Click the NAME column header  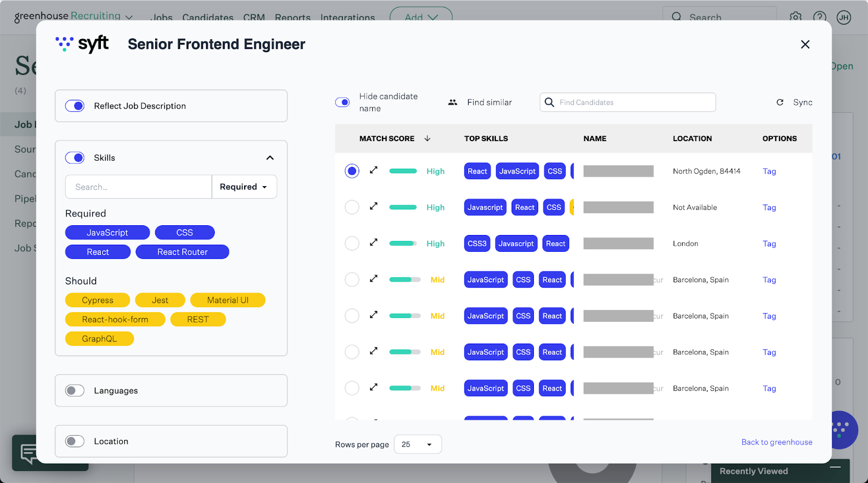(x=595, y=138)
